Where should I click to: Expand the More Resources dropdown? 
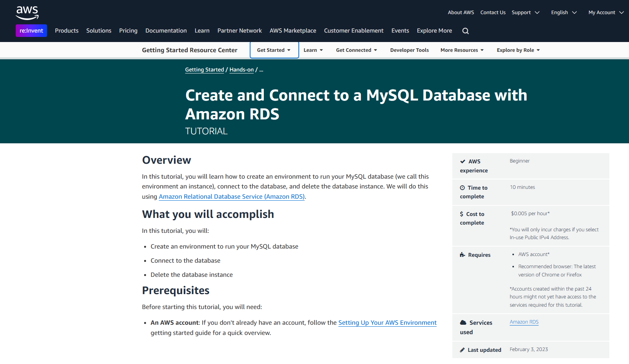tap(462, 50)
